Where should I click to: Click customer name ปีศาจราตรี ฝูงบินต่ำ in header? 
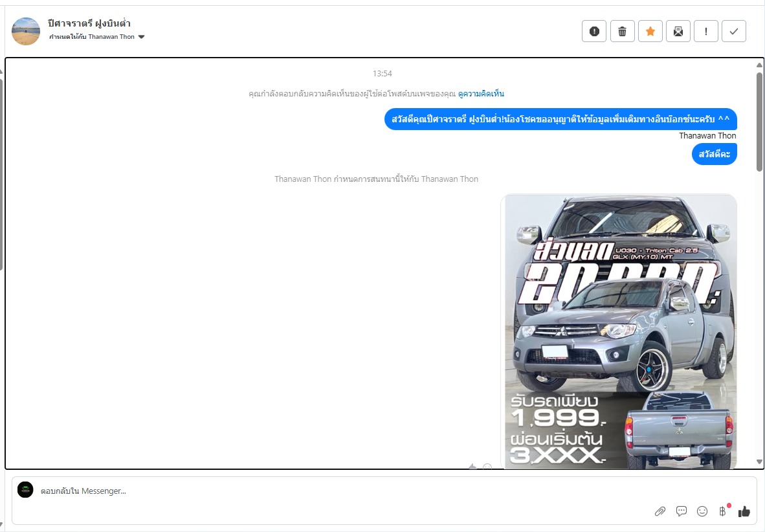pyautogui.click(x=89, y=23)
